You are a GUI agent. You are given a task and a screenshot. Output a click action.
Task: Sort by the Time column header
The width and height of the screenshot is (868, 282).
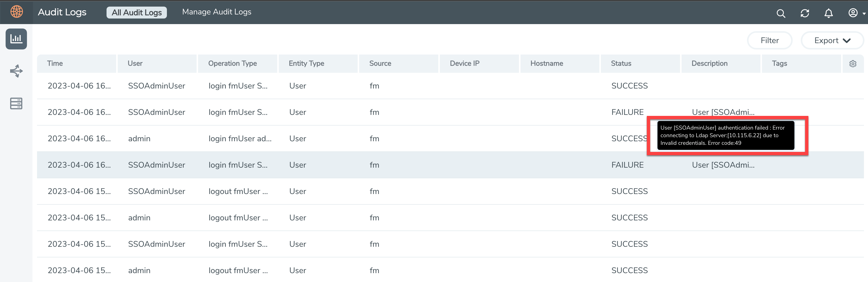[x=55, y=63]
